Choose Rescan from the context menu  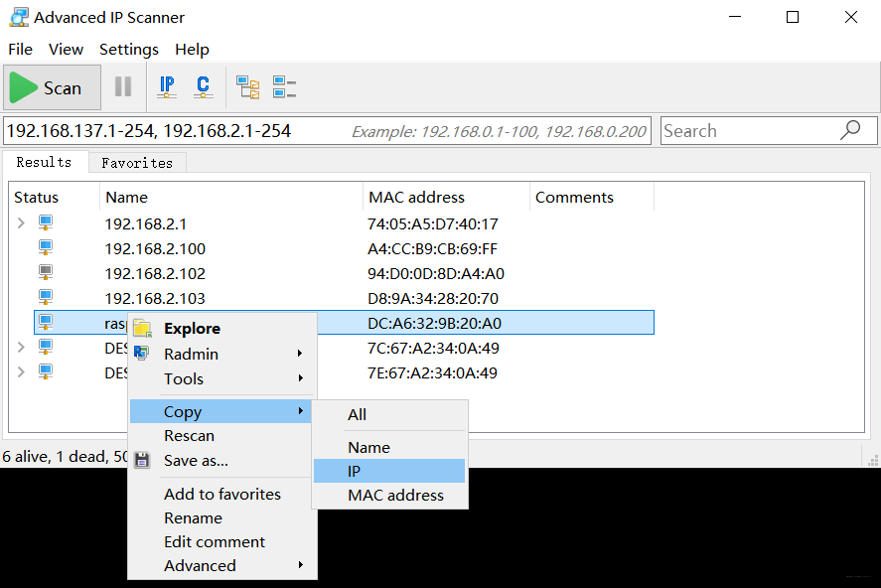point(220,436)
